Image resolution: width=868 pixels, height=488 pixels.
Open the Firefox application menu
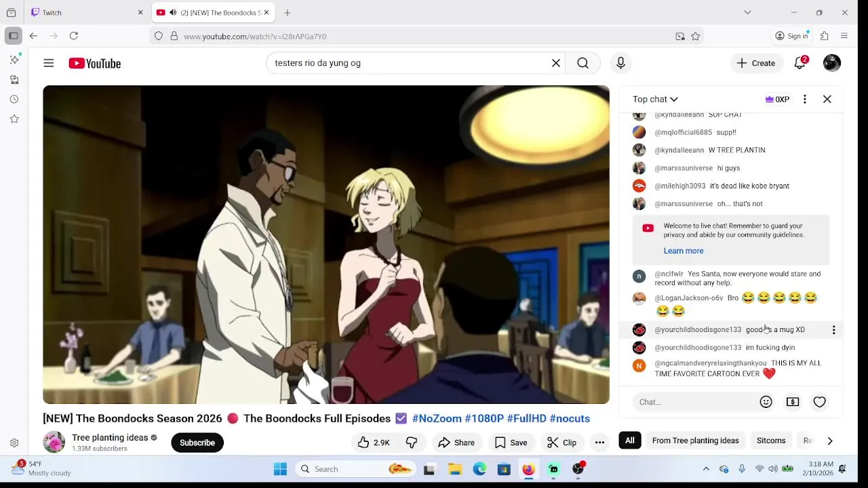point(844,36)
